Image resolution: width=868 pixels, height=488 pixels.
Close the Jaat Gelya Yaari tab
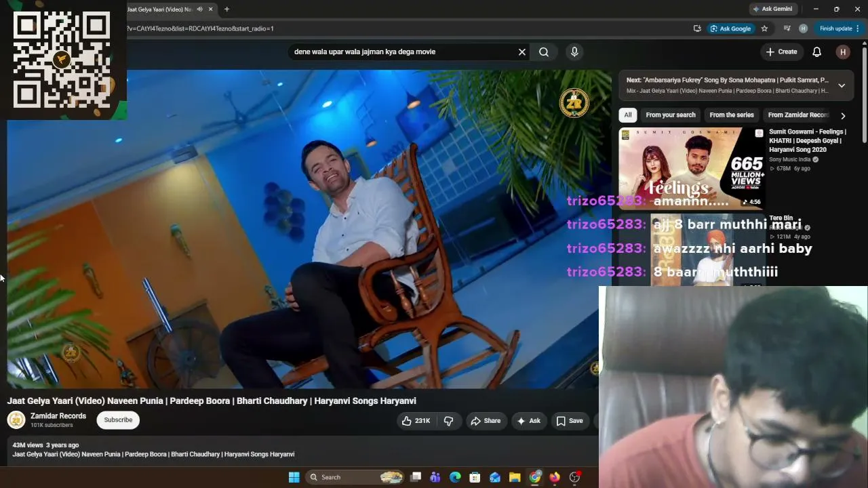[x=211, y=9]
